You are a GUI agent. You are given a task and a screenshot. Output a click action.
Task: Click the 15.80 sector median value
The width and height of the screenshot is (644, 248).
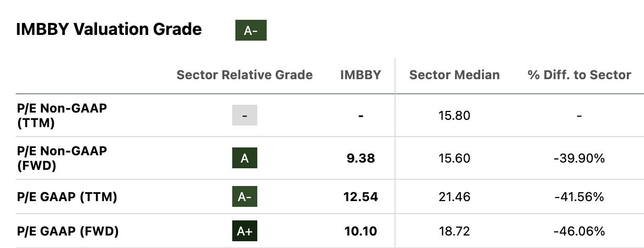tap(455, 115)
